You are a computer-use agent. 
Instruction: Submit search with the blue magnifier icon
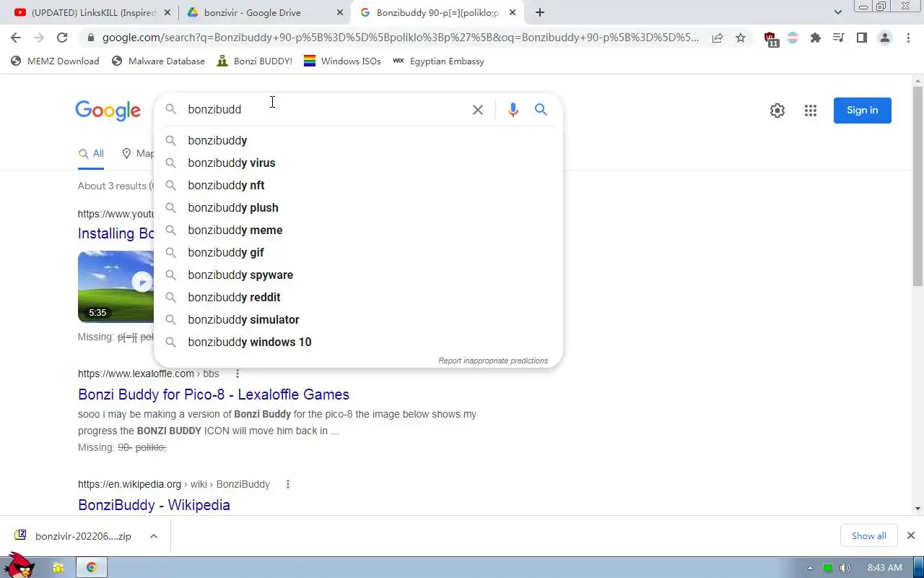click(541, 110)
